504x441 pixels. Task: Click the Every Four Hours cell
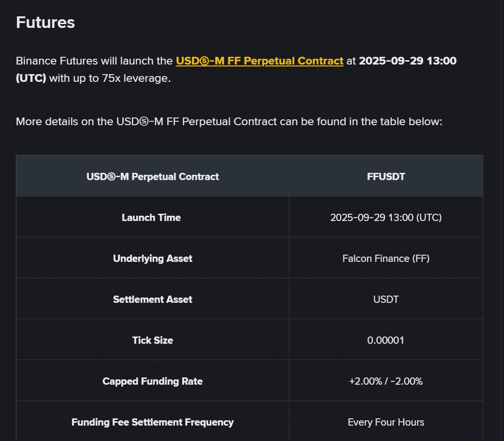point(386,422)
